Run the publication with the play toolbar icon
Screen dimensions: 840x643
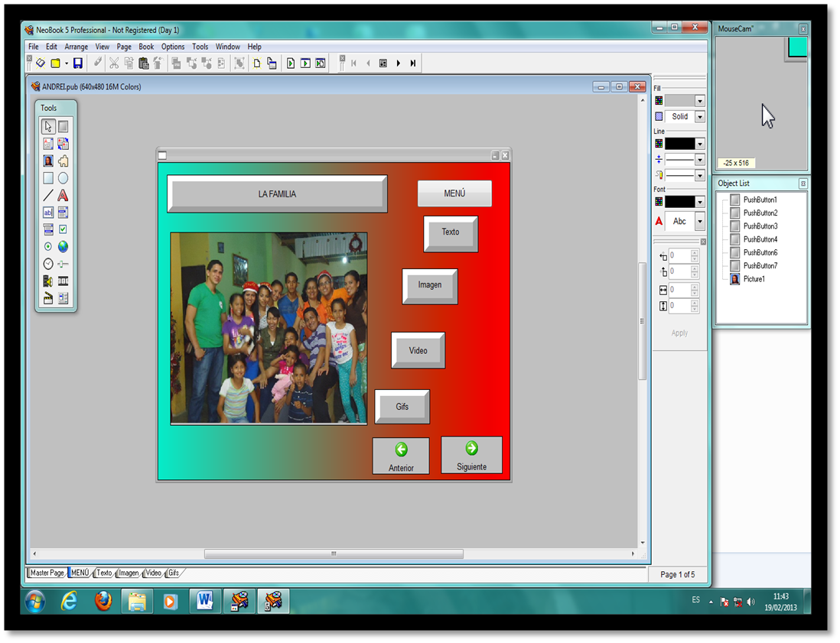(291, 63)
